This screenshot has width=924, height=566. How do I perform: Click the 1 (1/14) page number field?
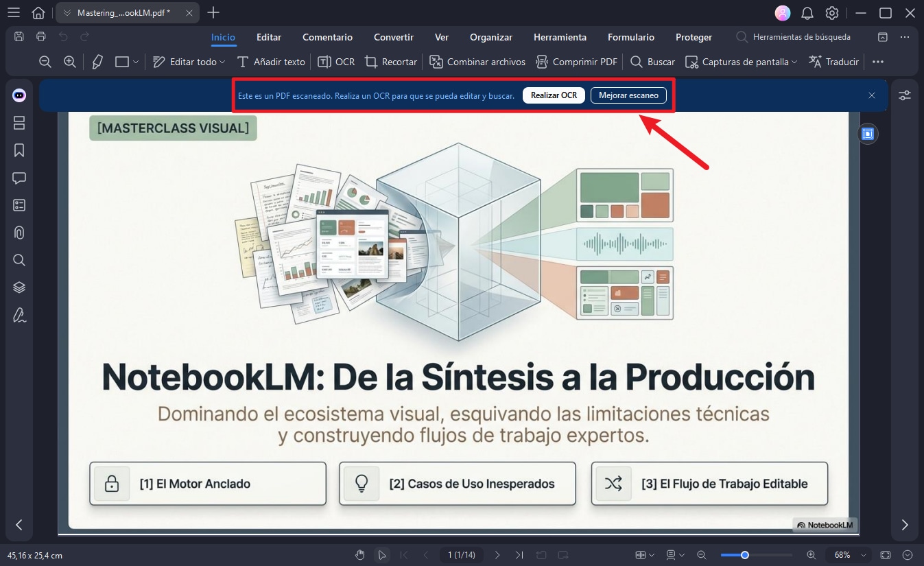tap(461, 554)
